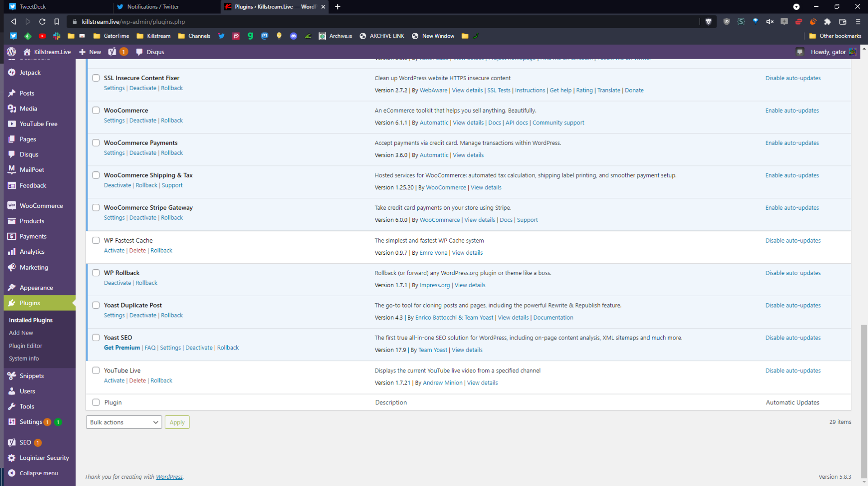Open the Settings menu in sidebar
The image size is (868, 486).
(31, 422)
